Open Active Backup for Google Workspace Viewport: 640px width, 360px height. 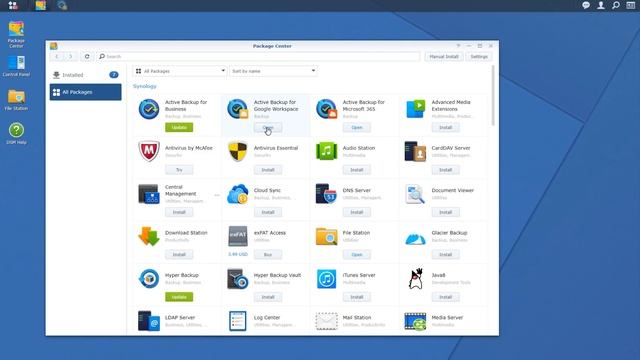click(x=268, y=127)
